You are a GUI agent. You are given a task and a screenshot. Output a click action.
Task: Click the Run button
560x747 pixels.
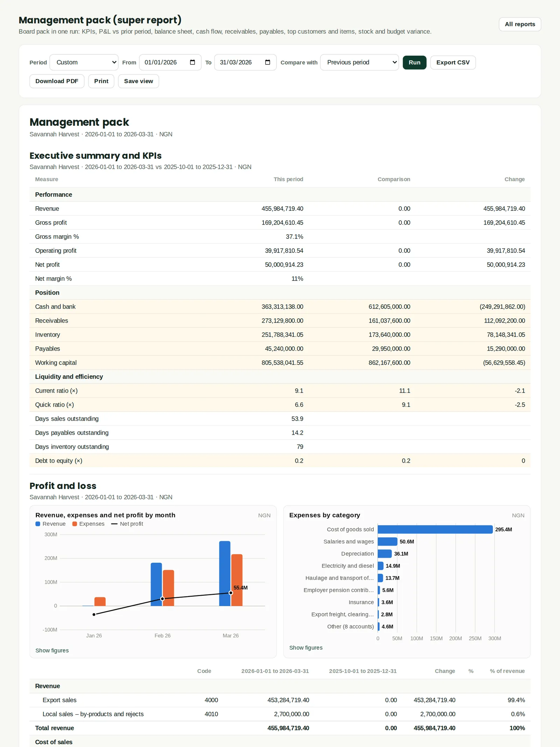pyautogui.click(x=414, y=62)
